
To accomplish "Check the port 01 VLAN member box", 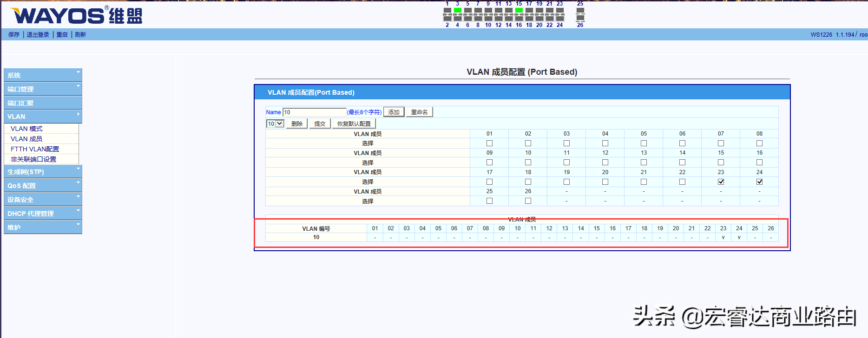I will pyautogui.click(x=489, y=143).
